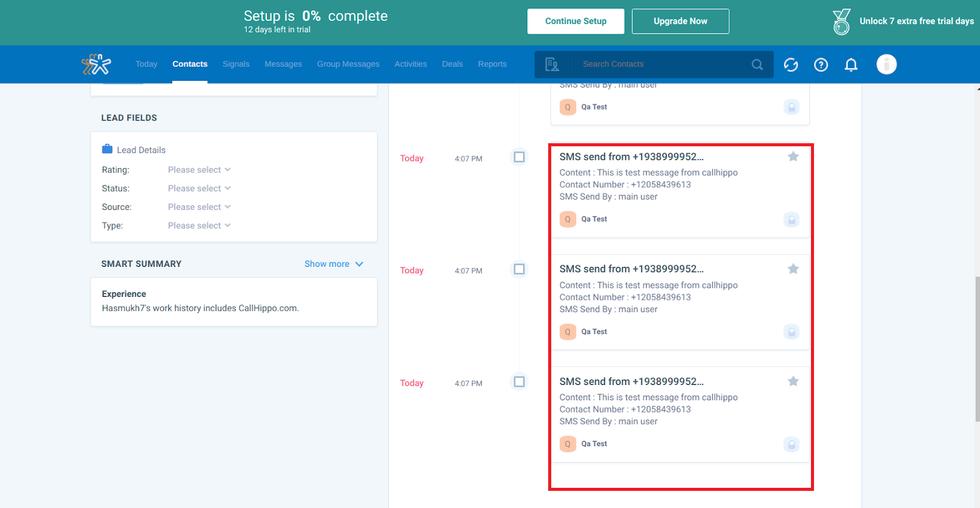Open second SMS send from +1938999952 title
Image resolution: width=980 pixels, height=508 pixels.
coord(631,269)
